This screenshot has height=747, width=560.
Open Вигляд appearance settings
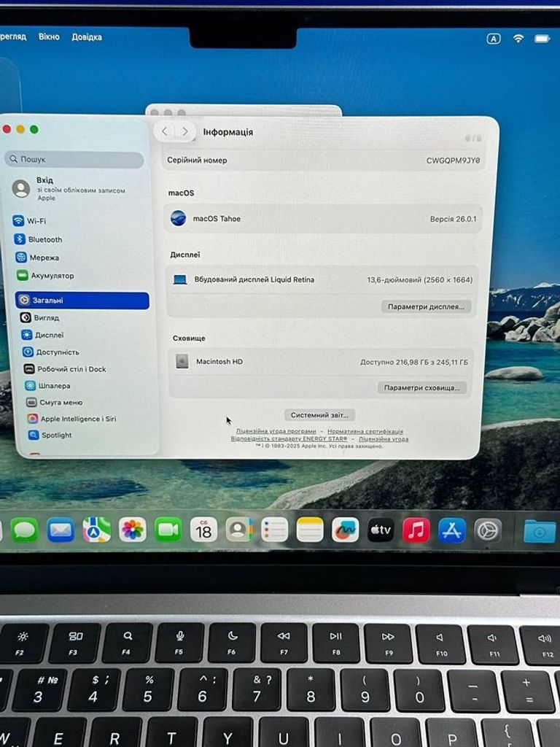(40, 318)
